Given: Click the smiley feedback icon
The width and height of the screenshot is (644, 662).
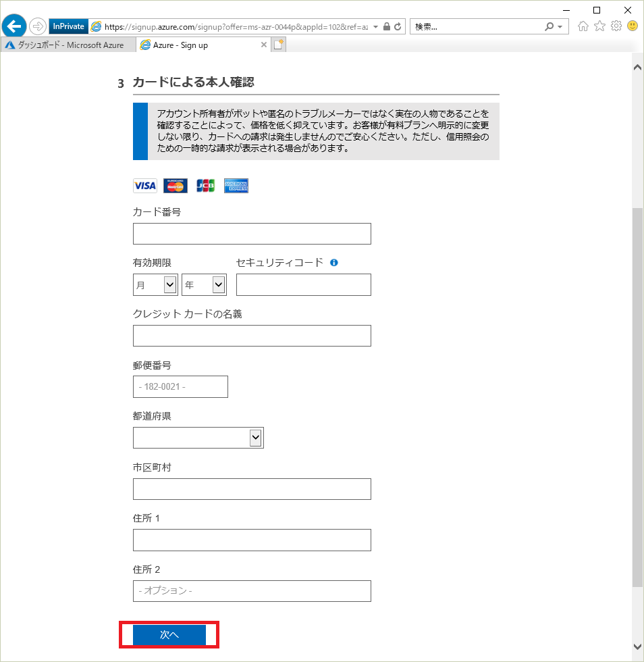Looking at the screenshot, I should point(632,26).
